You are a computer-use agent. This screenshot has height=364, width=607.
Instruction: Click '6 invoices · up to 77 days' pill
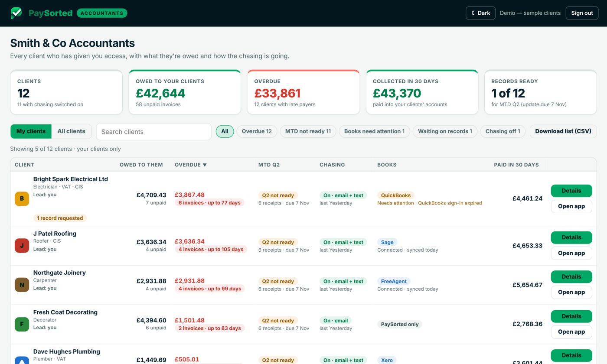point(209,203)
